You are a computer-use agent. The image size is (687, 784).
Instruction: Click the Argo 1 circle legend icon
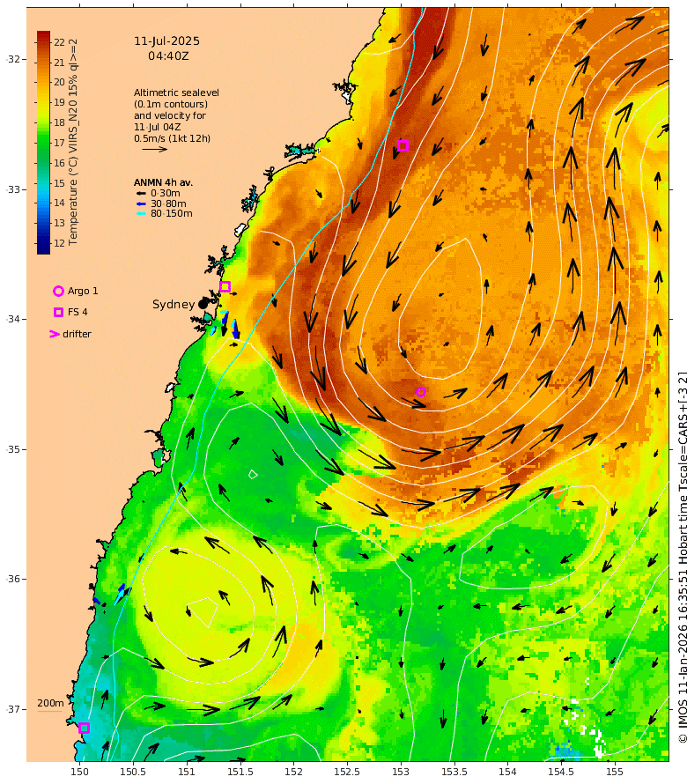(x=58, y=291)
